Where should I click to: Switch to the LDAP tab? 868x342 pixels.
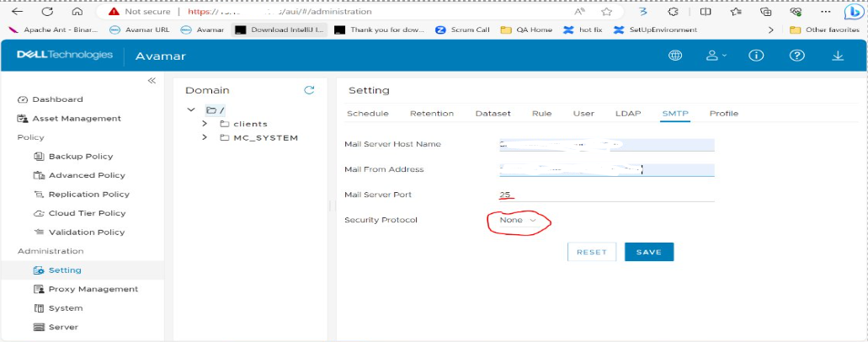click(x=628, y=113)
